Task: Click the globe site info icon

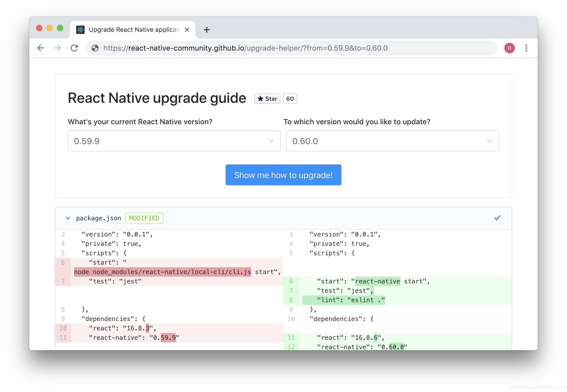Action: point(95,48)
